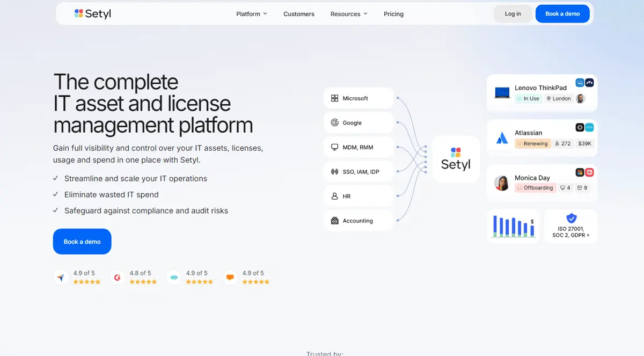Click the Microsoft integration pill
Viewport: 644px width, 356px height.
point(358,98)
